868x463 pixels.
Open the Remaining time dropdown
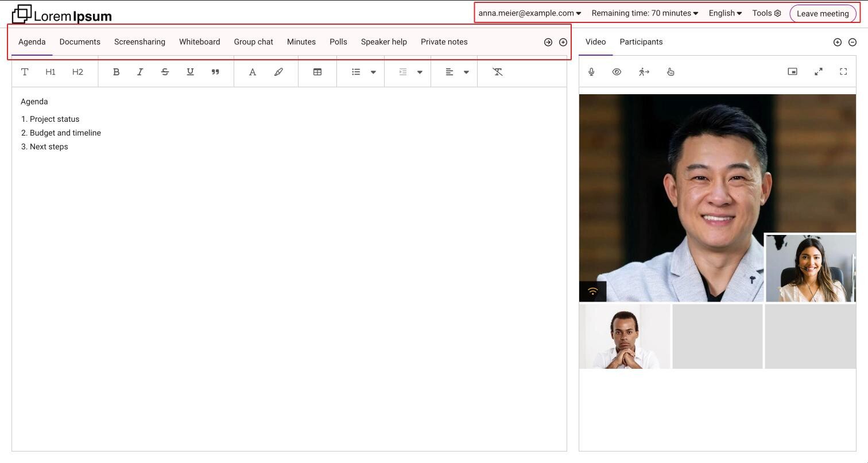pyautogui.click(x=645, y=13)
